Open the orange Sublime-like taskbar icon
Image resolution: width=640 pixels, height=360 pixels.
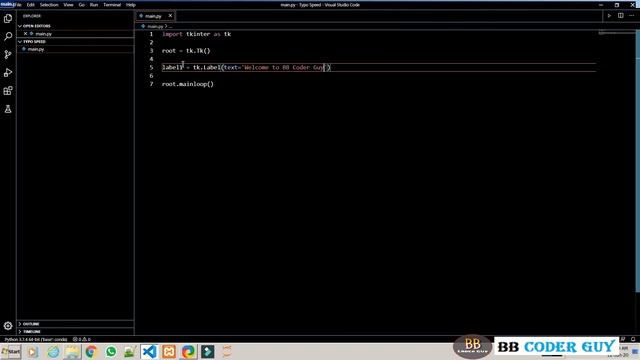(x=227, y=351)
